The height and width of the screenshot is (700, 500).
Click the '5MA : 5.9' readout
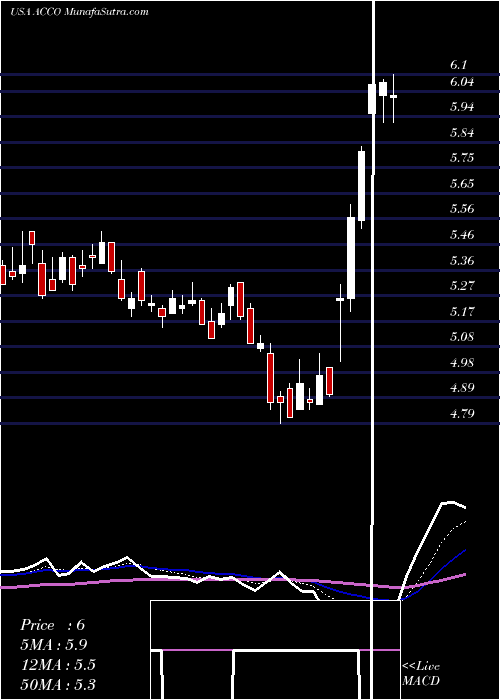pos(54,645)
